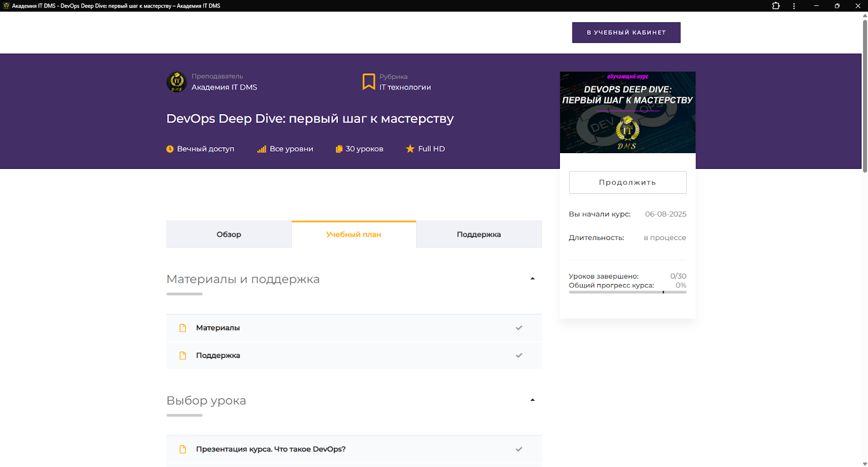
Task: Switch to the Обзор tab
Action: coord(229,235)
